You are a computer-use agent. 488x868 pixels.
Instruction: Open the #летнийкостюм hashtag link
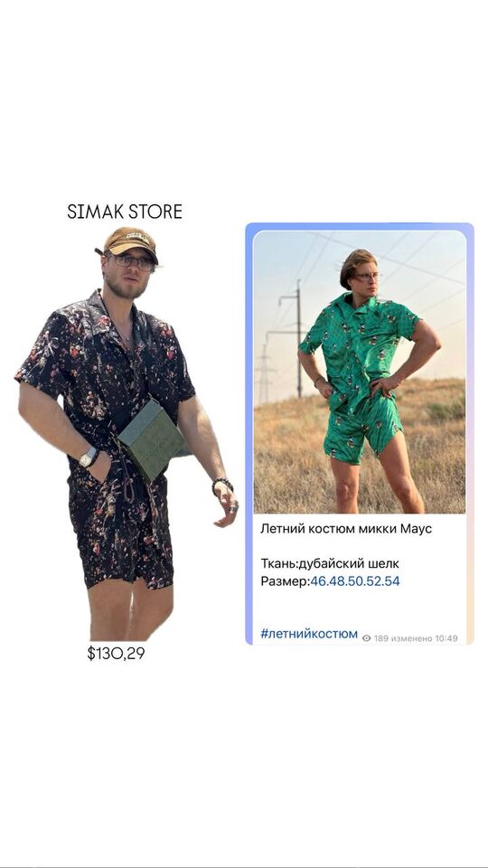(x=309, y=634)
